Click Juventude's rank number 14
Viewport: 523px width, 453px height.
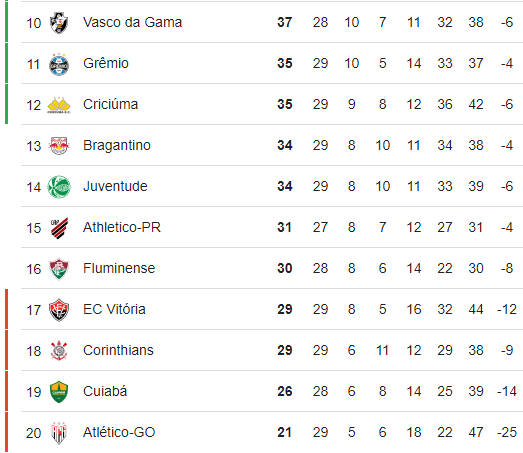pyautogui.click(x=34, y=187)
